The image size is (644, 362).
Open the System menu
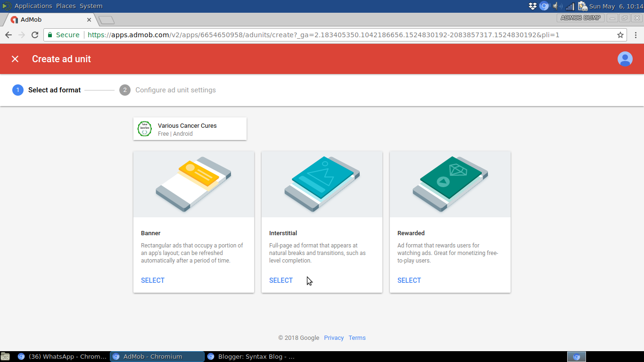[91, 6]
